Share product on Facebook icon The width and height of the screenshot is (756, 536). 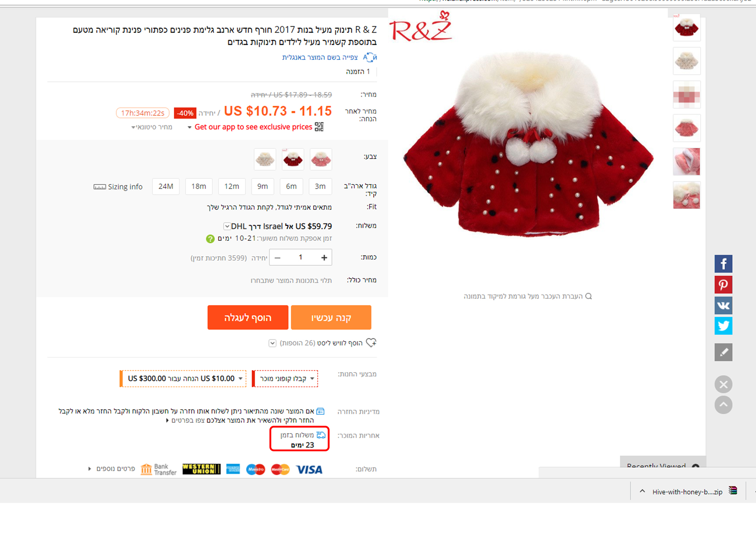(723, 264)
